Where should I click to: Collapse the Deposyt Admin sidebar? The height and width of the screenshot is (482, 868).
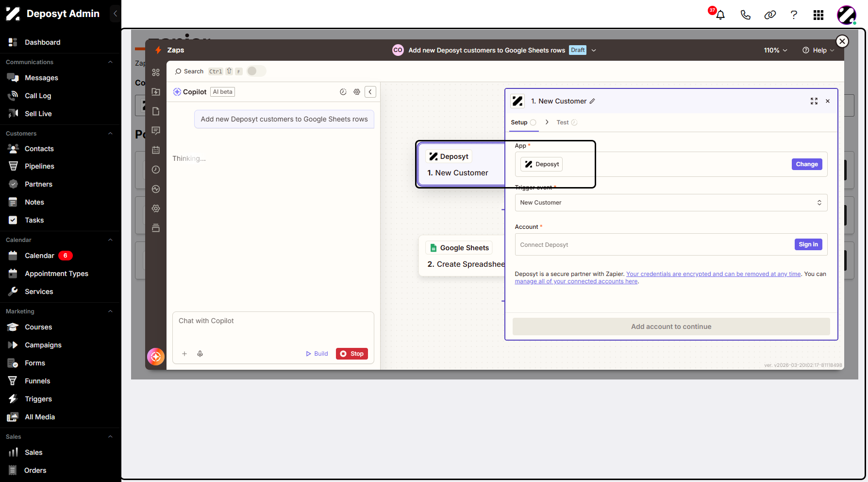click(x=115, y=14)
